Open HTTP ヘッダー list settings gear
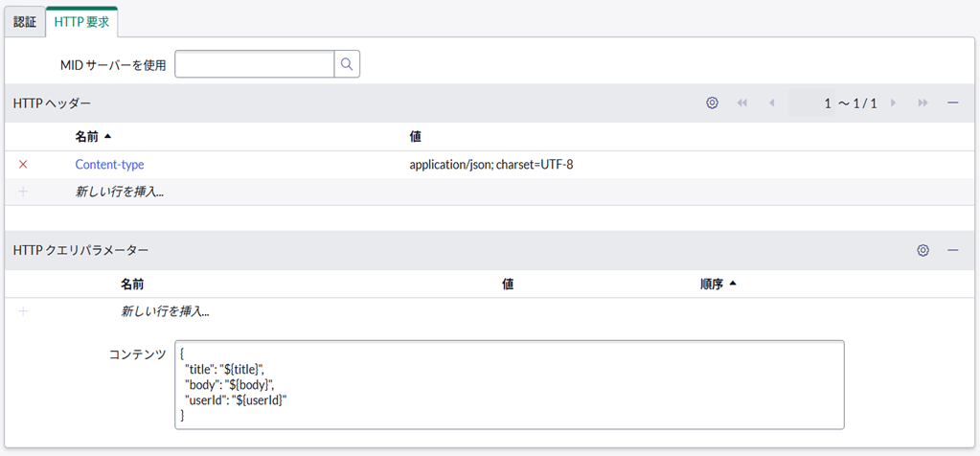This screenshot has width=980, height=456. (712, 103)
